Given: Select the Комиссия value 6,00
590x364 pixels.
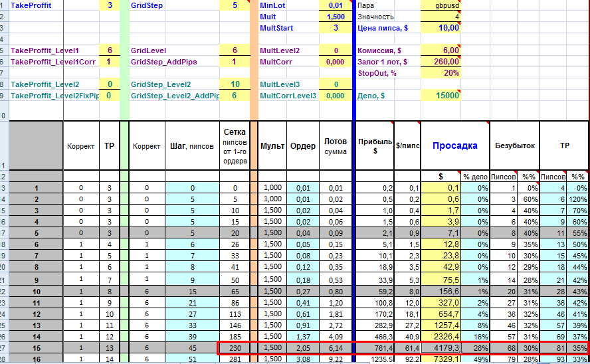Looking at the screenshot, I should click(x=441, y=50).
